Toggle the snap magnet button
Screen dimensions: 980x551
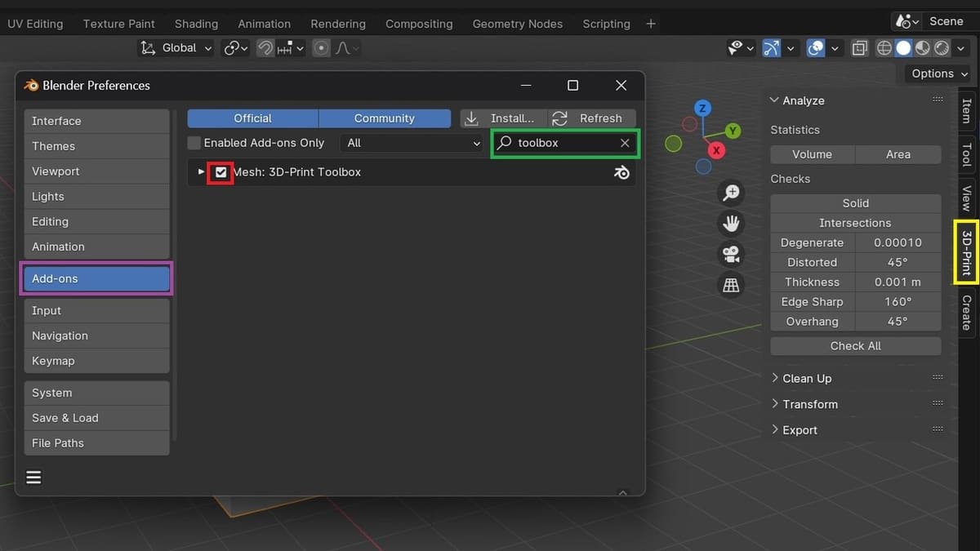coord(265,48)
